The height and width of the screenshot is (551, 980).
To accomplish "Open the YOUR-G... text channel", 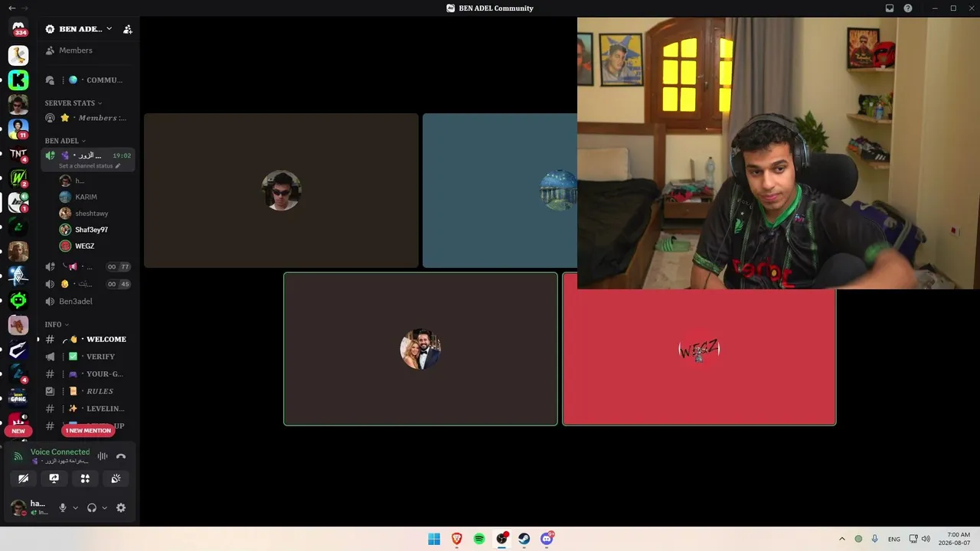I will (88, 374).
